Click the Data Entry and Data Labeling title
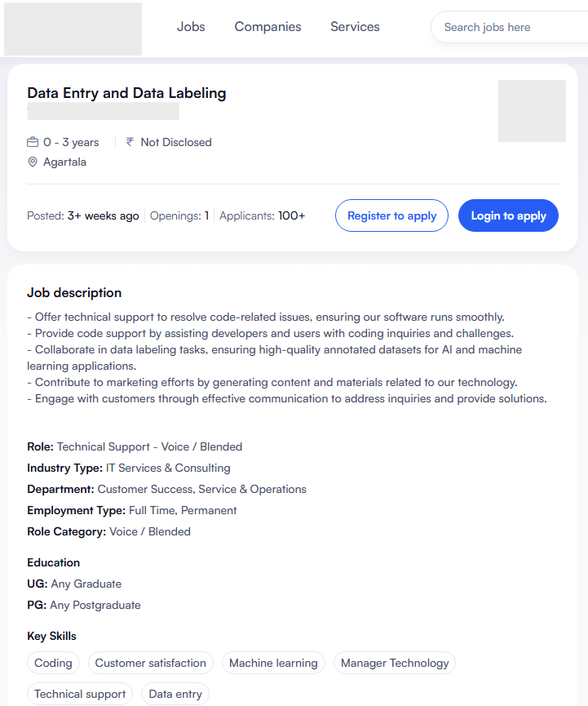The height and width of the screenshot is (706, 588). [x=126, y=93]
